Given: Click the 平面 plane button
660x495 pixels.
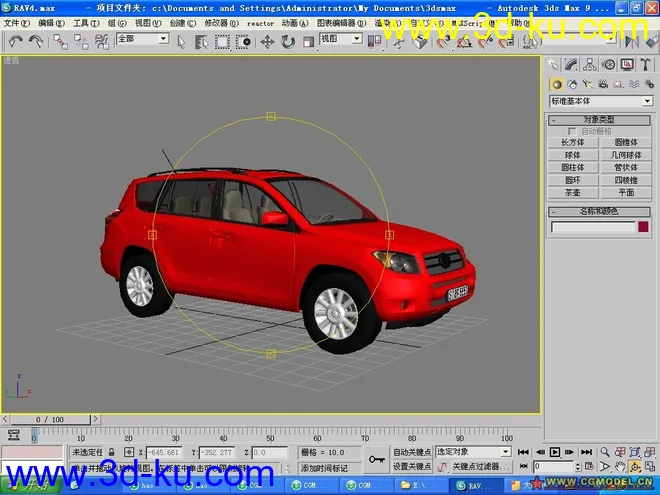Looking at the screenshot, I should click(626, 193).
